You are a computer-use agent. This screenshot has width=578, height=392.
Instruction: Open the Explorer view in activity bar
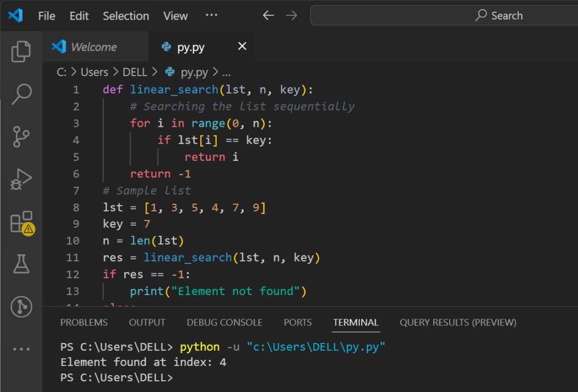click(x=21, y=51)
